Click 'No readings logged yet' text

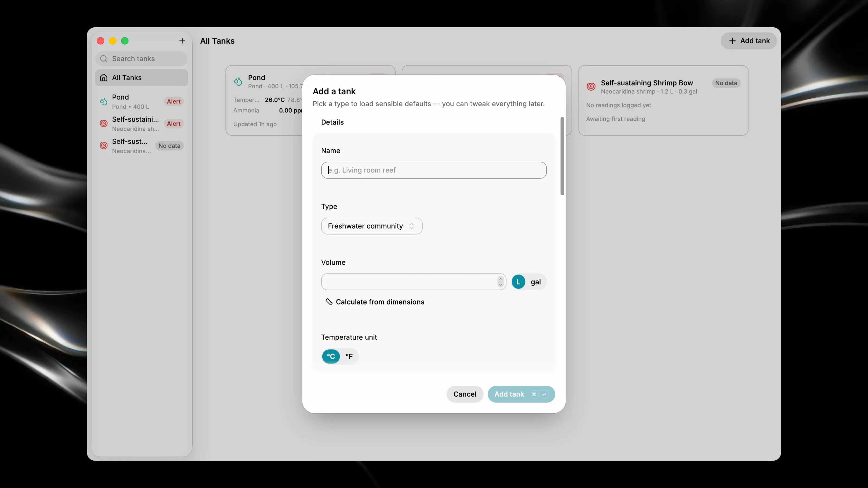[618, 105]
